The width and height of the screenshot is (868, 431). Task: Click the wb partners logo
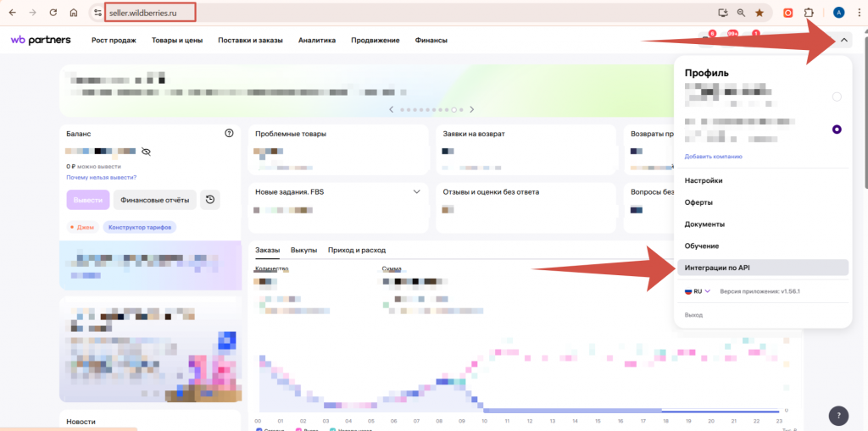[41, 40]
